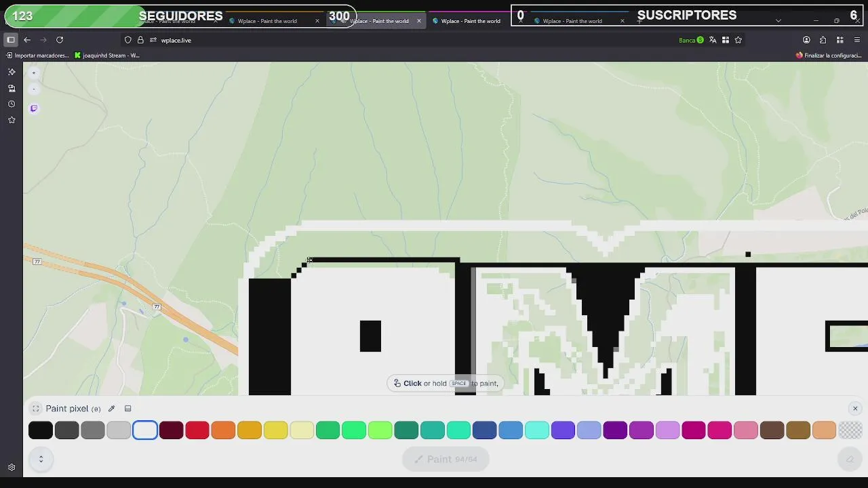Open the browser account icon
This screenshot has height=488, width=868.
806,40
